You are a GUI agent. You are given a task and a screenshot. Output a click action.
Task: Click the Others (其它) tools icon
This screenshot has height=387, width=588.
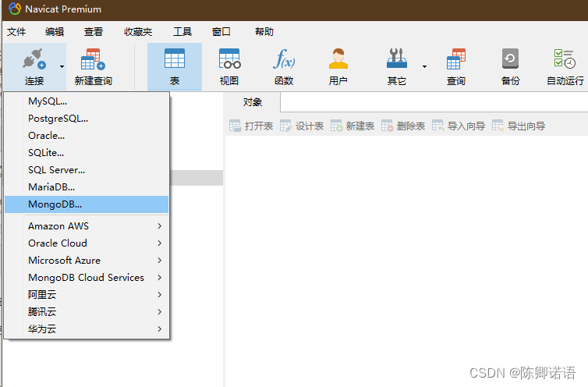(x=397, y=59)
